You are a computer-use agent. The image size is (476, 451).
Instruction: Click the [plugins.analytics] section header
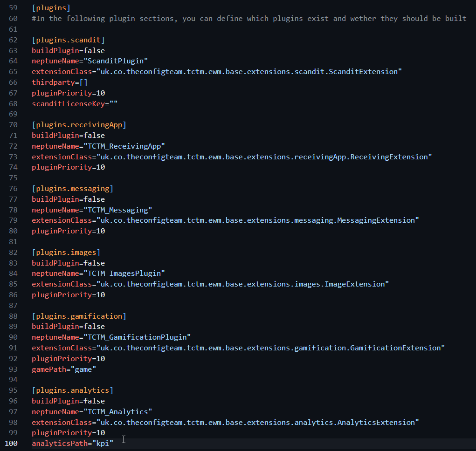[72, 390]
